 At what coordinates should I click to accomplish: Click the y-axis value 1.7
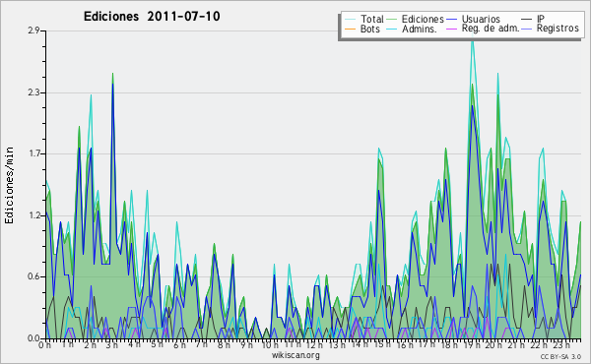pos(33,153)
